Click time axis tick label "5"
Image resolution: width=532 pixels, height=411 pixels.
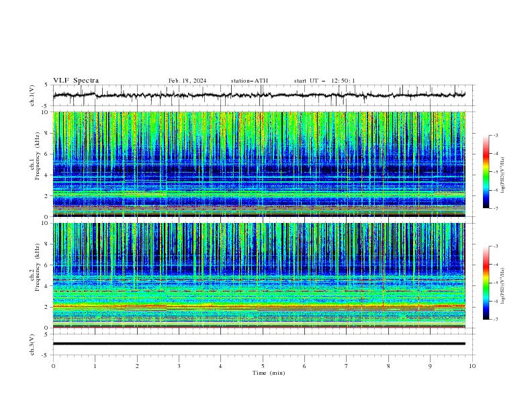point(263,366)
